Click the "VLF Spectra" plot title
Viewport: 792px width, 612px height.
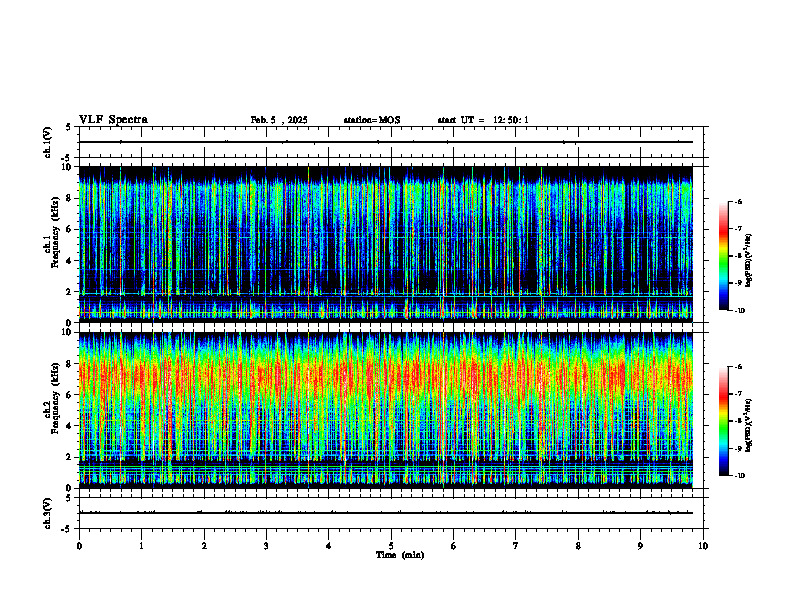(113, 120)
